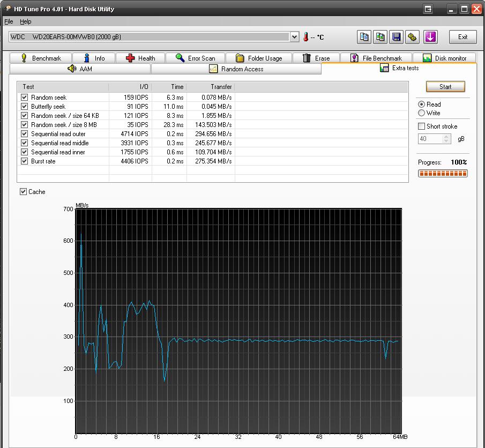This screenshot has width=485, height=448.
Task: Click the 11.0 ms time value
Action: click(173, 107)
